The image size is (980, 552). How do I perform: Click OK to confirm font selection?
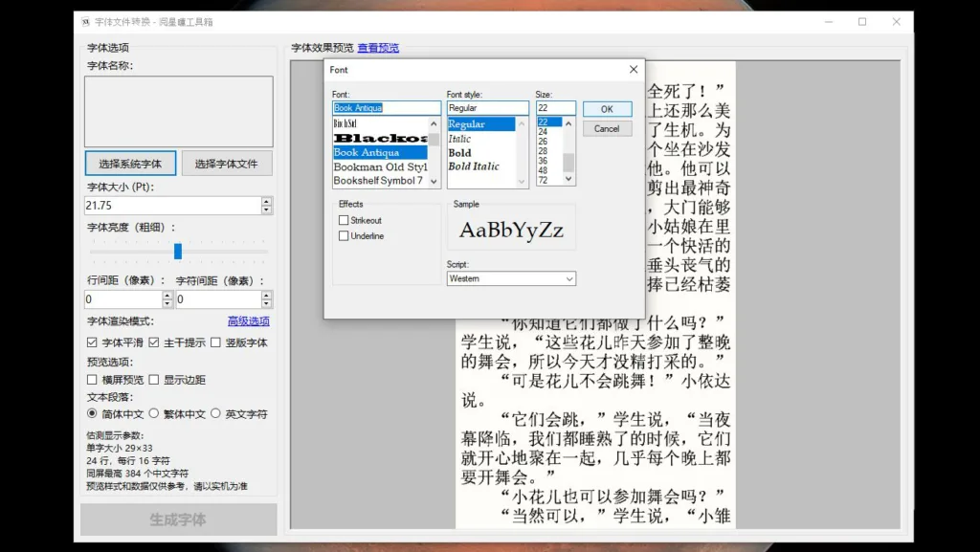607,108
